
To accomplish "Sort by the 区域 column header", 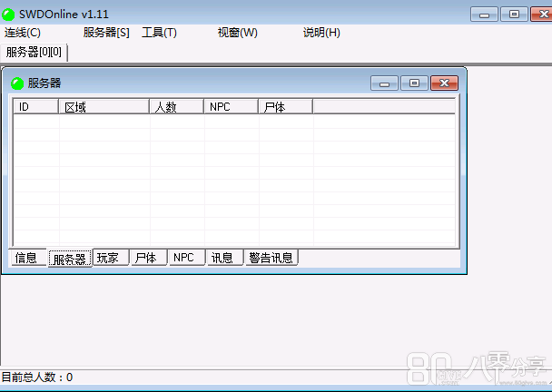I will click(x=103, y=107).
